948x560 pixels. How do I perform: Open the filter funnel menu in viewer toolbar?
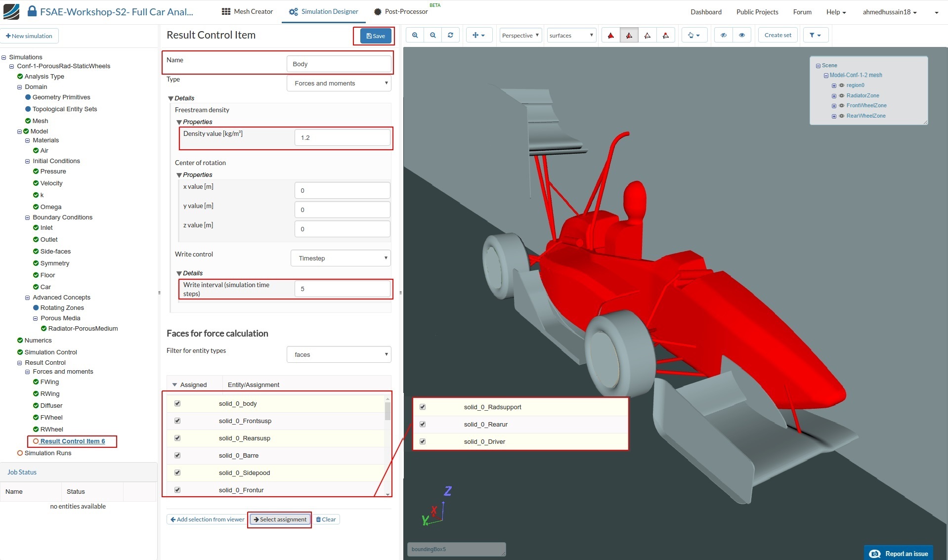pos(815,35)
